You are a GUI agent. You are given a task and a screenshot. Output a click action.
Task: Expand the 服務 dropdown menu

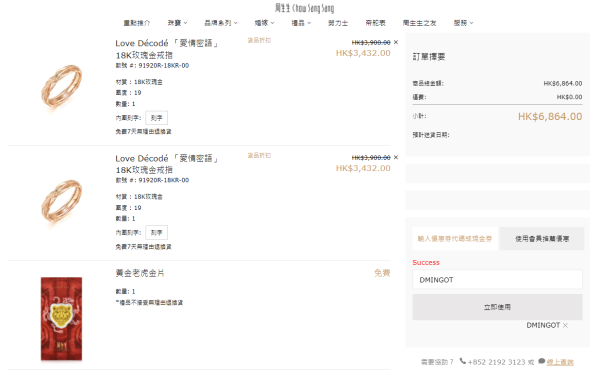[x=463, y=23]
